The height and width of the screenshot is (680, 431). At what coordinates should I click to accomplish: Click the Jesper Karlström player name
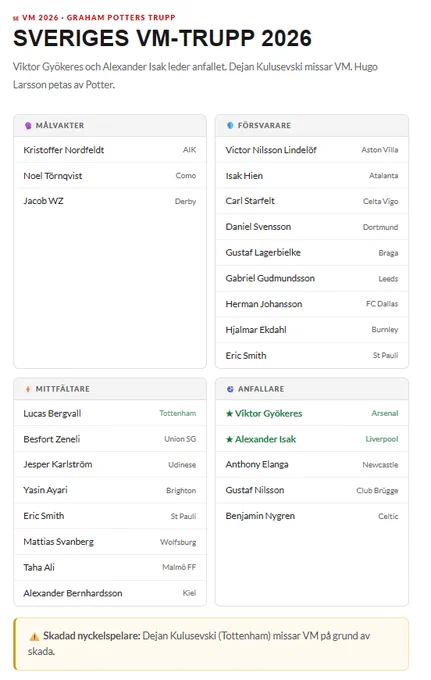[58, 464]
